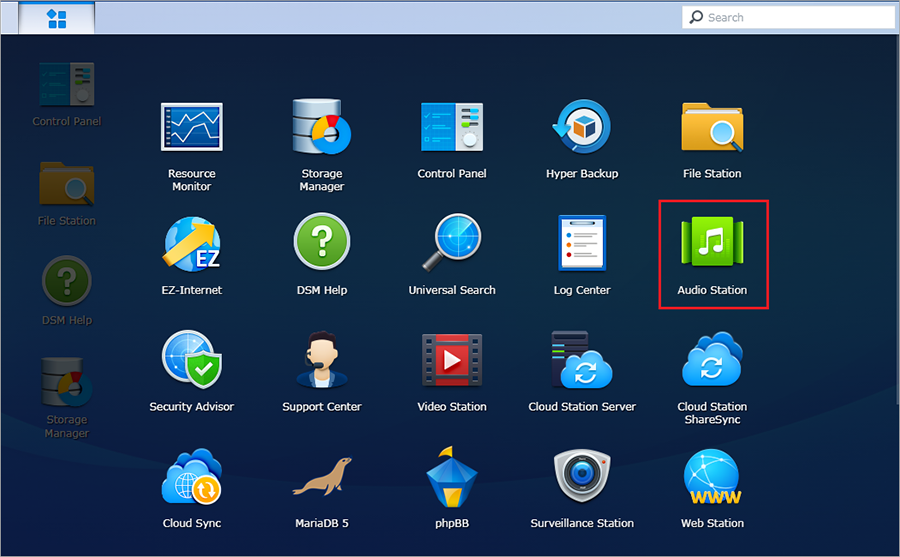Click the dimmed Storage Manager desktop shortcut
The image size is (900, 557).
[x=67, y=398]
